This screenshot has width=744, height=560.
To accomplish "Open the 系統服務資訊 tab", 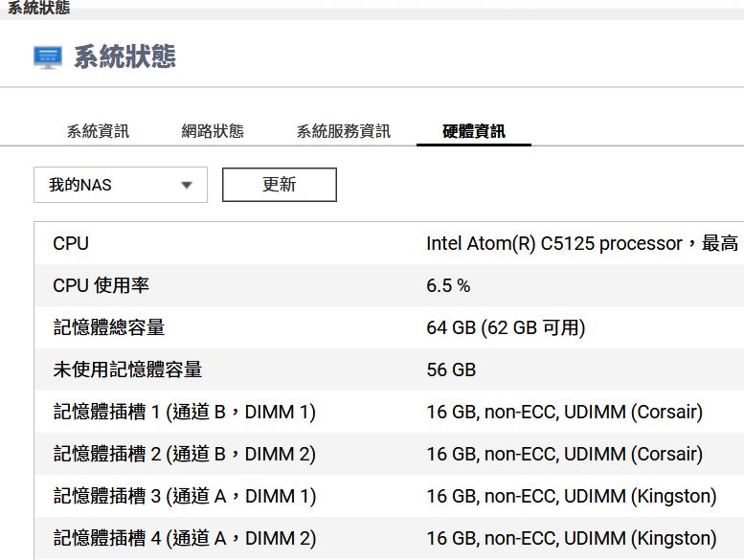I will (x=344, y=131).
